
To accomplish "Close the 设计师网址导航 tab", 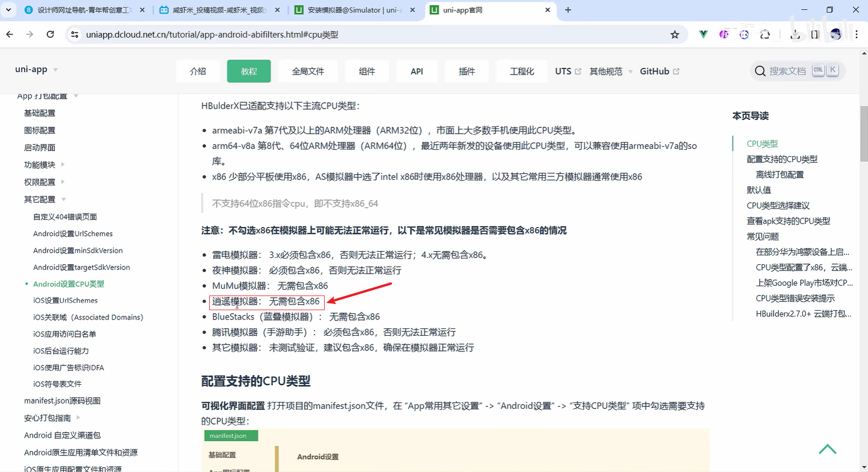I will 142,10.
